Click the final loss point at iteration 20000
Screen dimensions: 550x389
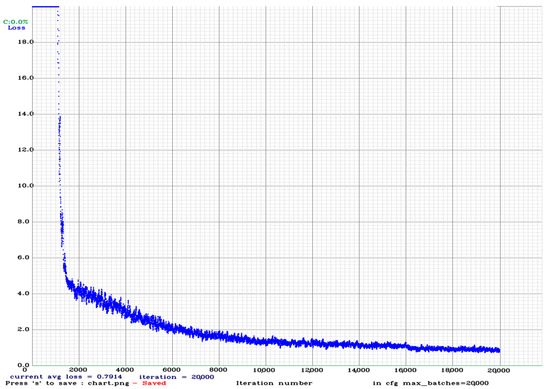[499, 350]
